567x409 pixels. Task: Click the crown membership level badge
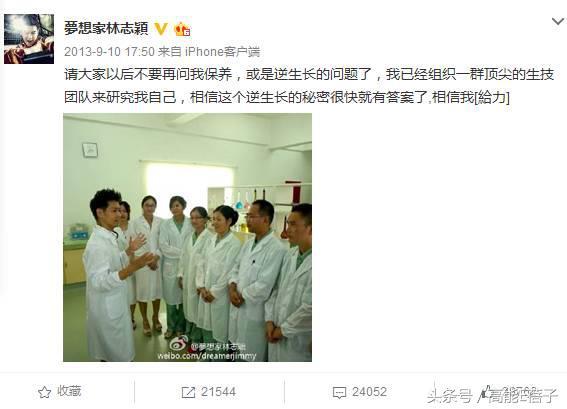(x=182, y=29)
